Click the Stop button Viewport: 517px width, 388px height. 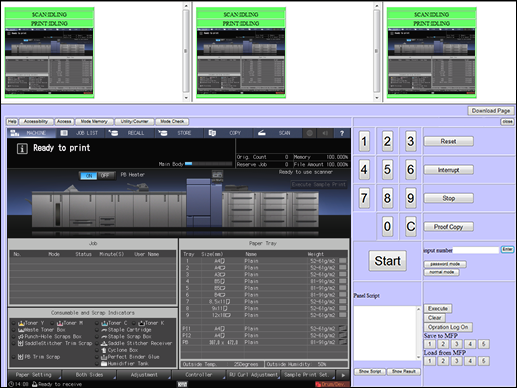pos(448,198)
